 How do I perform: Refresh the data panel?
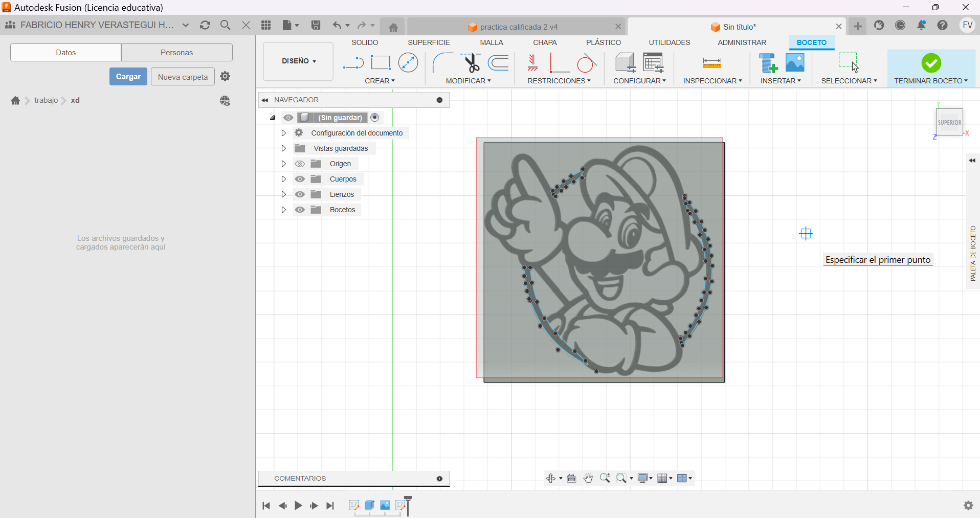[x=205, y=25]
